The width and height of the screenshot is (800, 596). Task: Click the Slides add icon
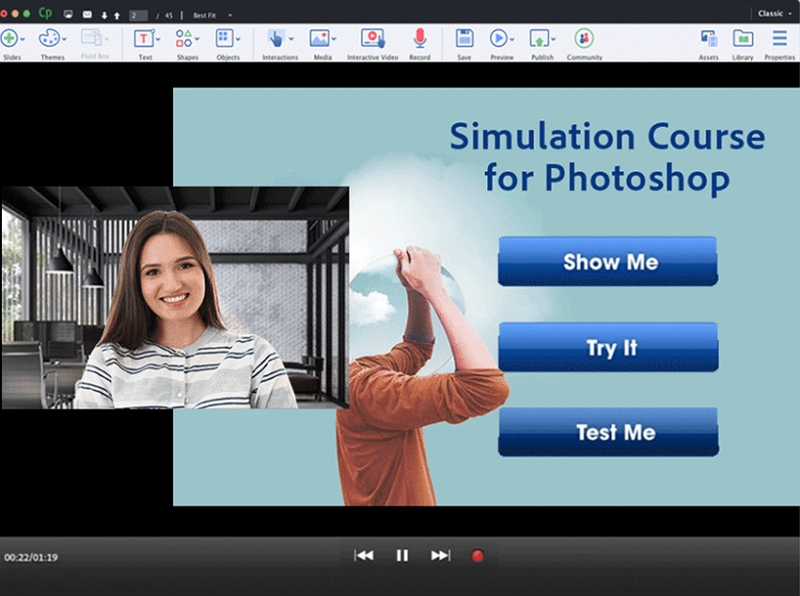click(x=9, y=38)
